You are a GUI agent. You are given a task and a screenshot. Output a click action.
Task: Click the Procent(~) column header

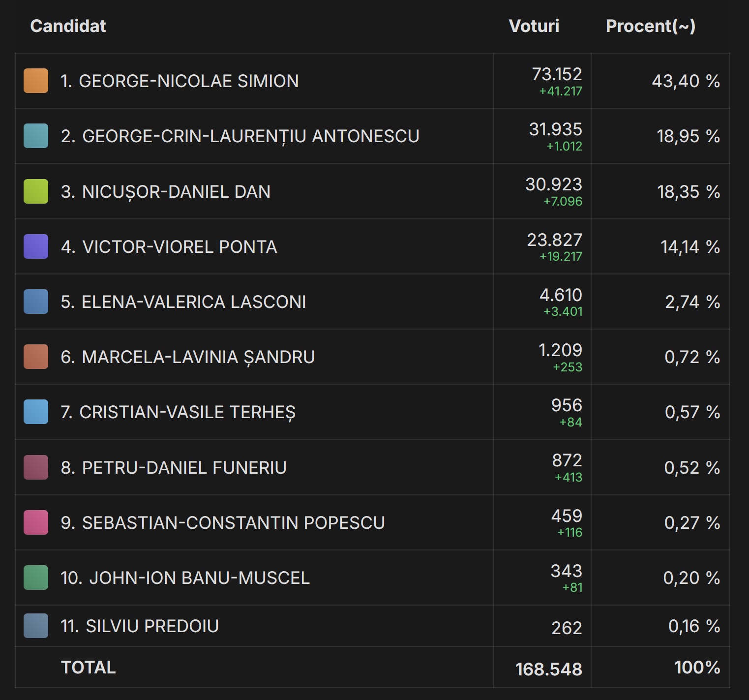650,26
